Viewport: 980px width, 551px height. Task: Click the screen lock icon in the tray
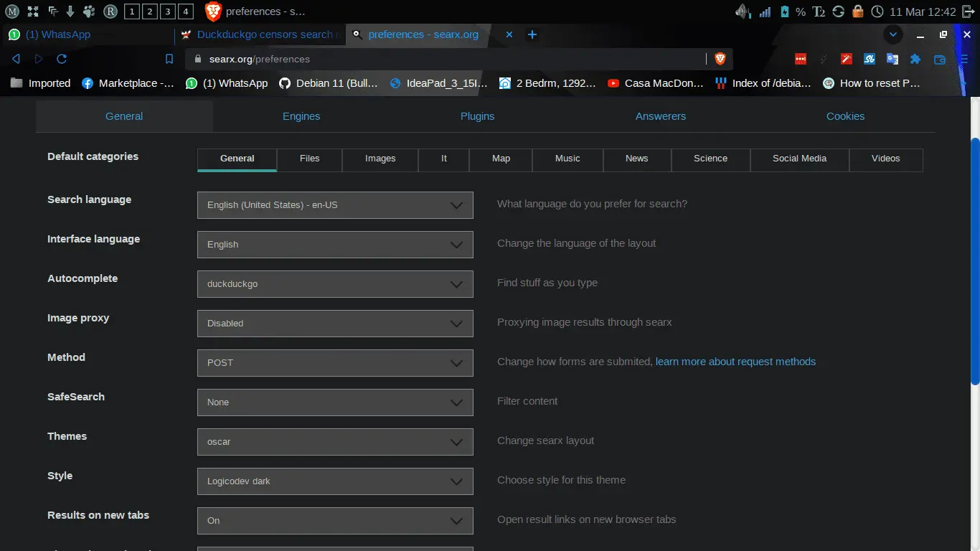pos(857,11)
